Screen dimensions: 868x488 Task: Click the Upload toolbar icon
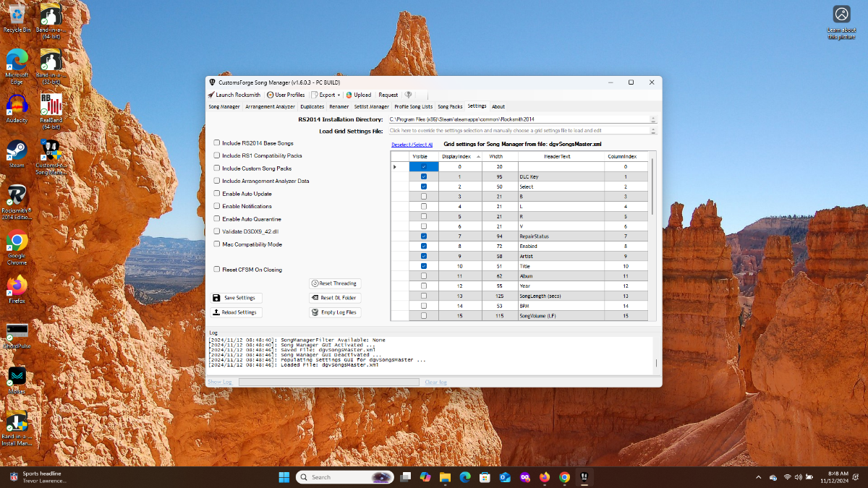[349, 95]
